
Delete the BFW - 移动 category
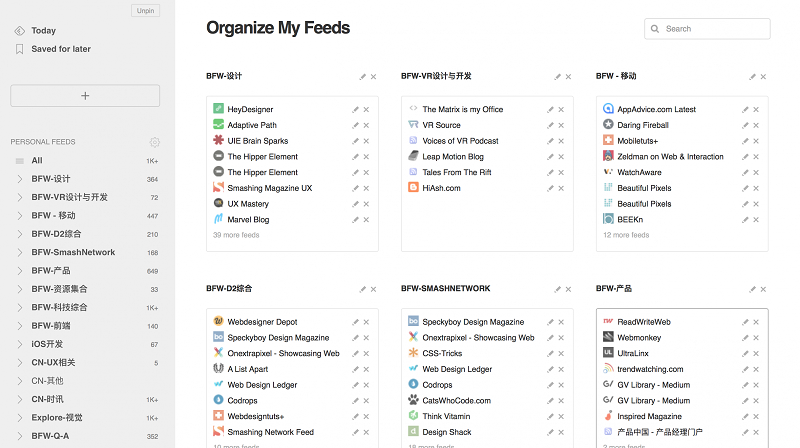[764, 77]
